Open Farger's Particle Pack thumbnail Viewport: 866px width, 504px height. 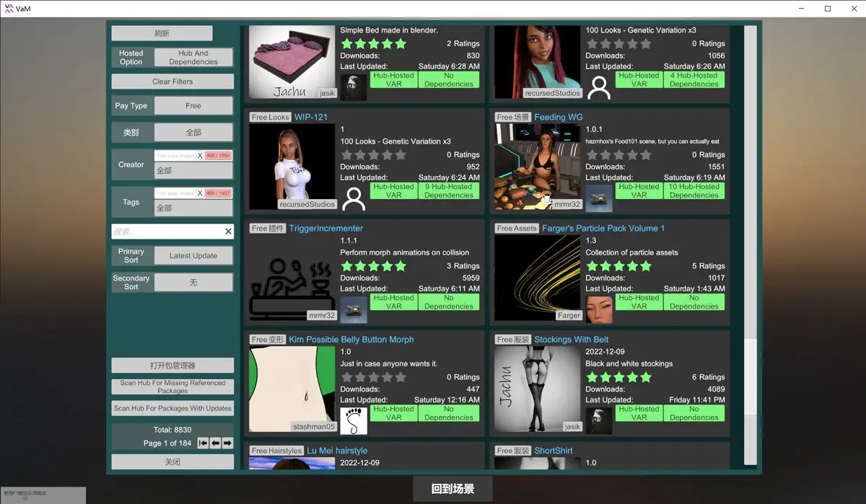coord(538,278)
